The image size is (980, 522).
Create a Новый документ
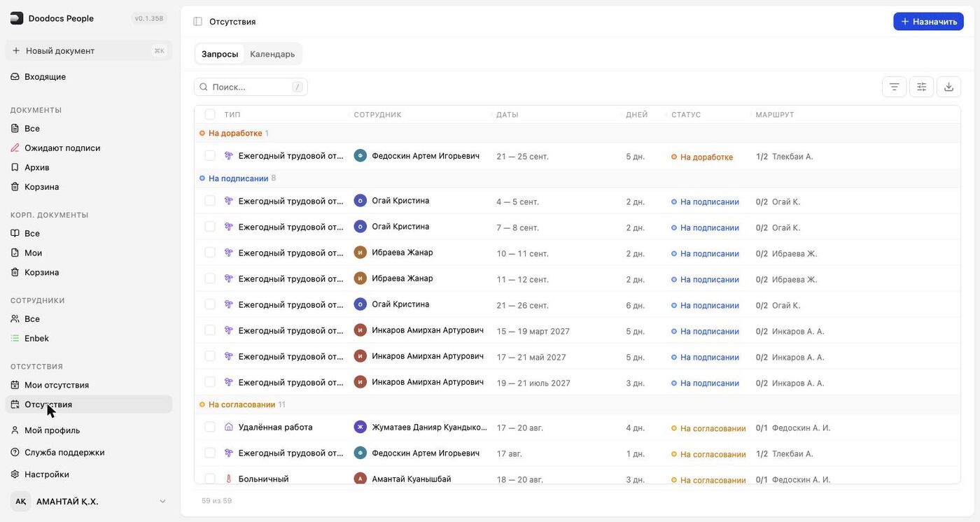[x=88, y=50]
